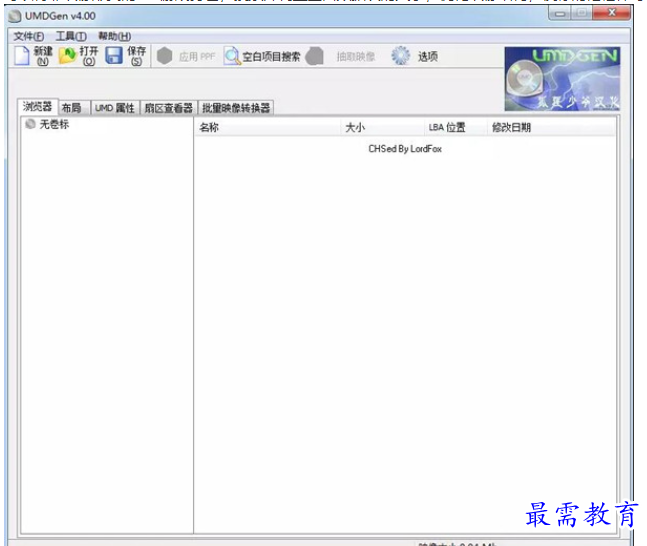Click the 空白项目搜索 toolbar label

pos(271,57)
